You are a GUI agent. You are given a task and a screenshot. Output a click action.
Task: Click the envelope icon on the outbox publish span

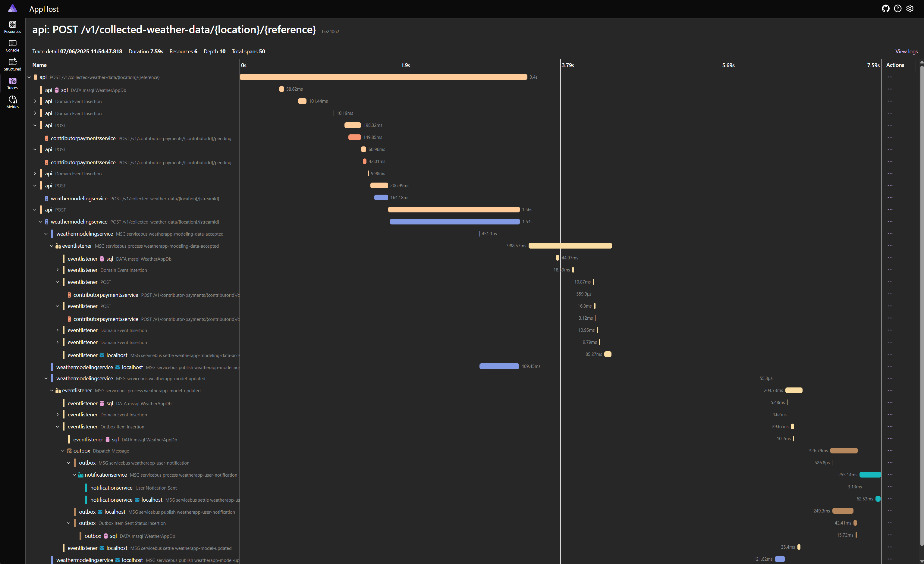(100, 512)
